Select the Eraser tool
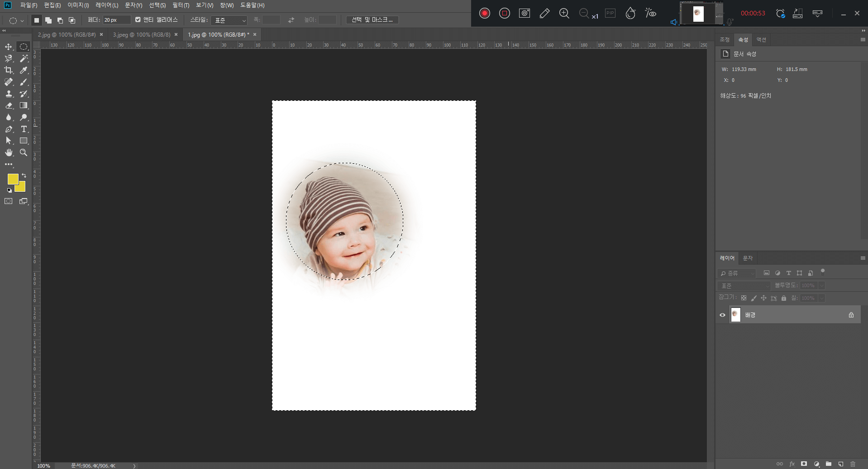Viewport: 868px width, 469px height. (9, 105)
